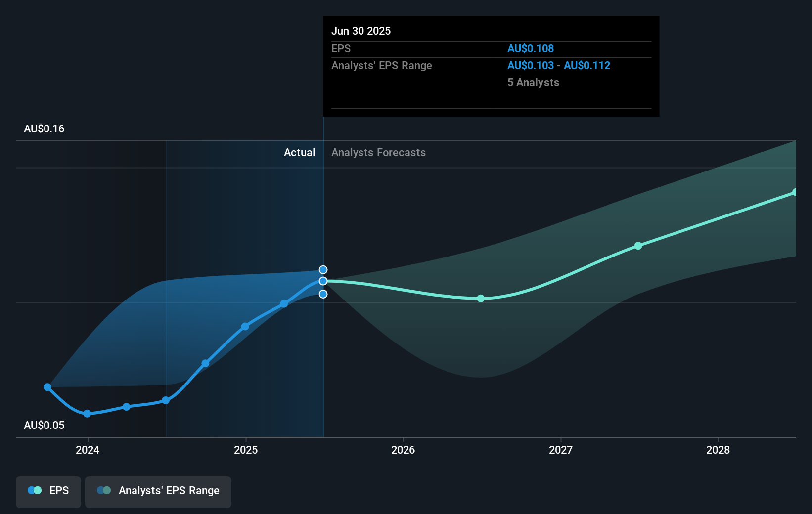Screen dimensions: 812x514
Task: Select the mid-2026 forecast data point
Action: coord(480,299)
